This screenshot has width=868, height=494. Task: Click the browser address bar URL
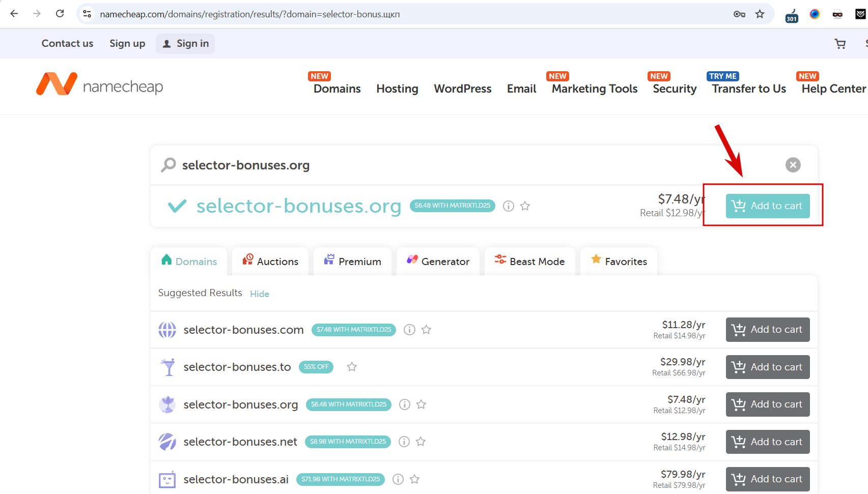tap(249, 14)
